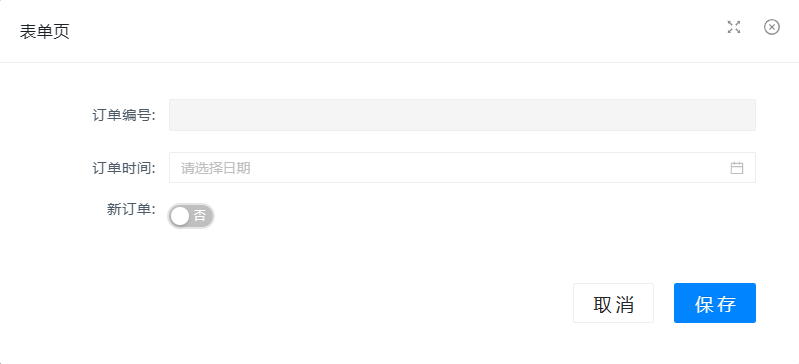Dismiss the form via circled X icon
799x364 pixels.
[771, 27]
